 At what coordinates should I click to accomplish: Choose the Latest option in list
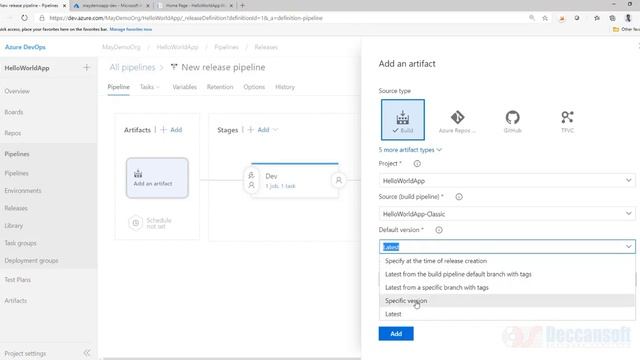tap(507, 314)
